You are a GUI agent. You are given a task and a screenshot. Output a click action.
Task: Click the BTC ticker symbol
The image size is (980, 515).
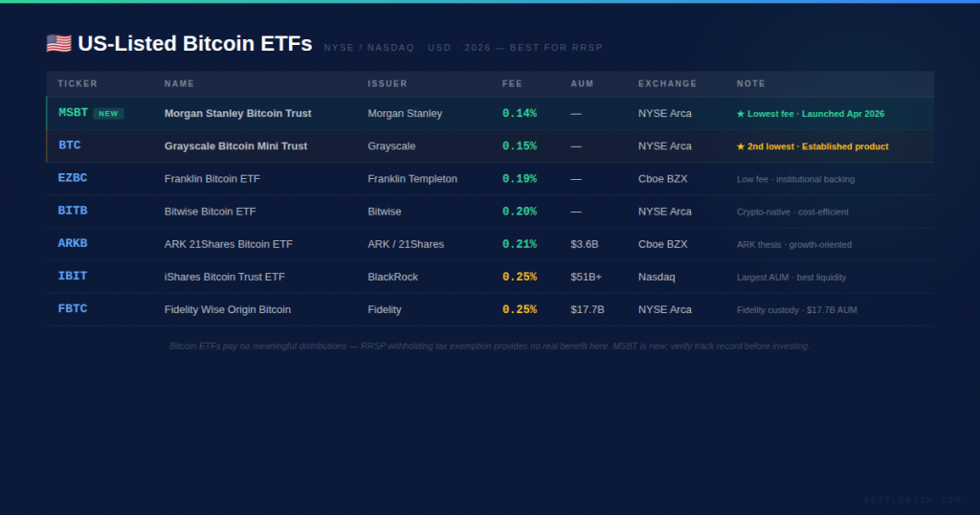(69, 145)
